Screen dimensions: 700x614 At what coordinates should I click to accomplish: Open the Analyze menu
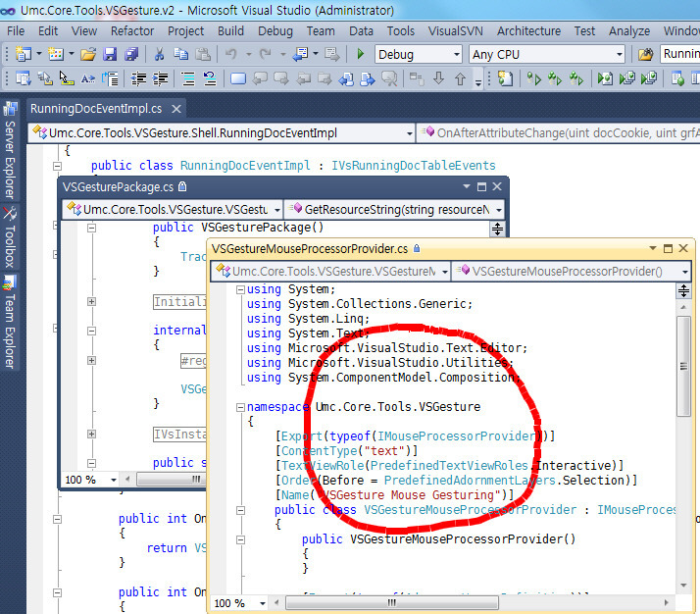point(629,30)
